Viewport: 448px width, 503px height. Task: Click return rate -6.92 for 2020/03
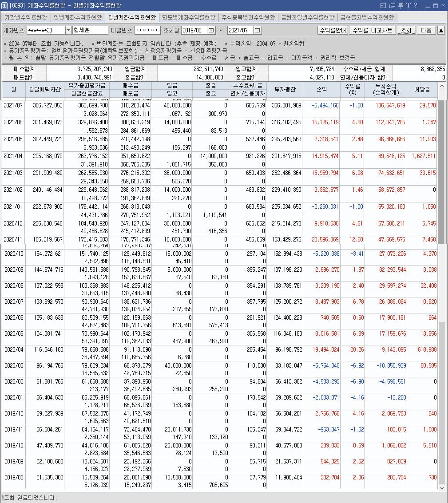point(357,365)
